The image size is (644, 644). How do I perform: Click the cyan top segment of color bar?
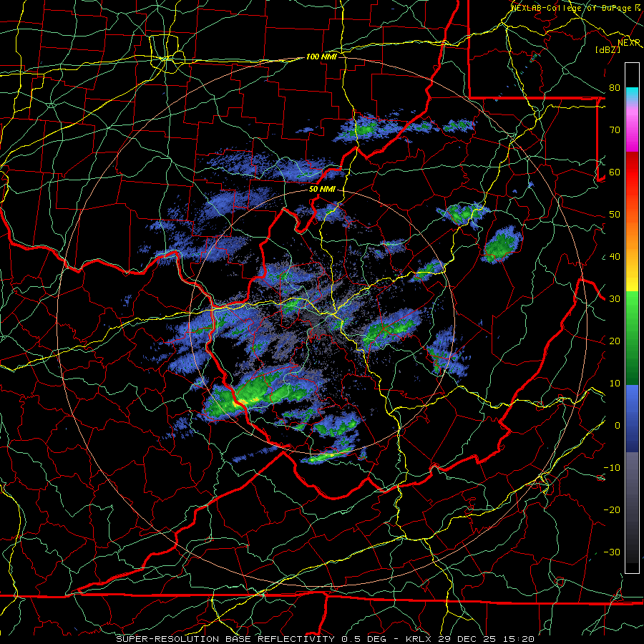tap(632, 94)
